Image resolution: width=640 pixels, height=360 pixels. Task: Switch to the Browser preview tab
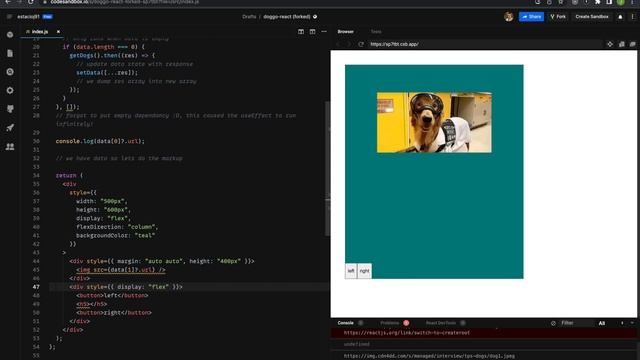(x=345, y=31)
